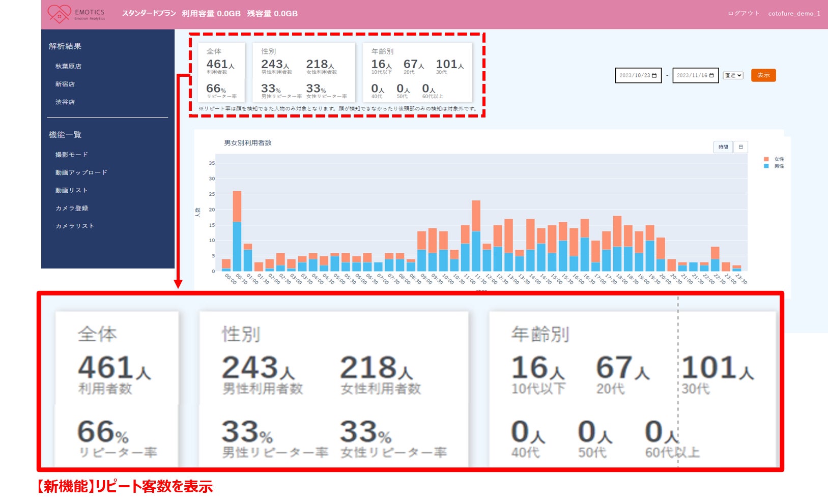This screenshot has width=828, height=504.
Task: Click the tallest chart bar at 00:30
Action: click(x=237, y=231)
